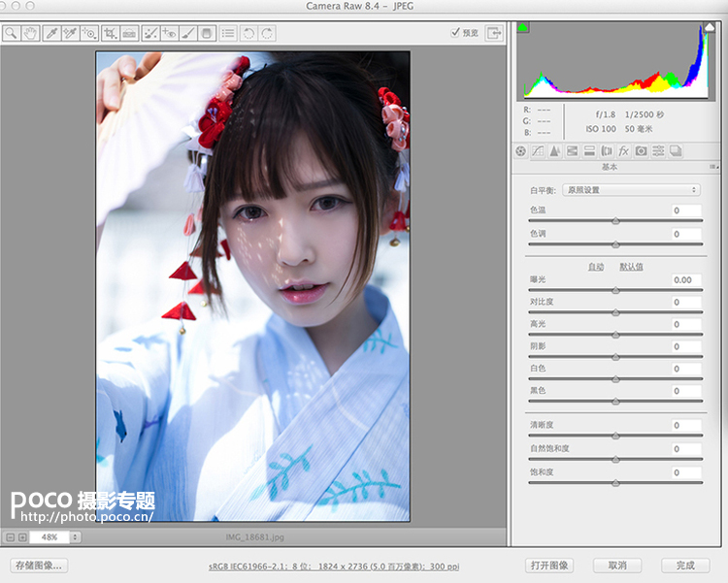Click the 清晰度 clarity value field

coord(686,425)
